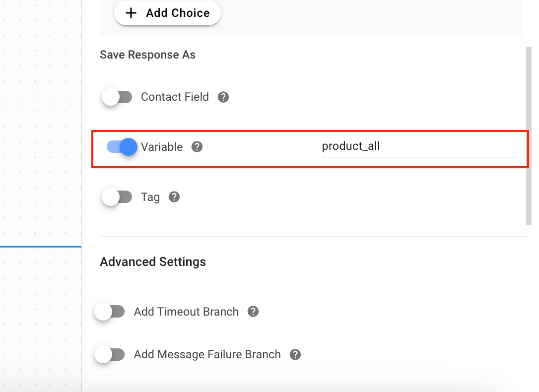
Task: Click the Advanced Settings heading
Action: (x=153, y=261)
